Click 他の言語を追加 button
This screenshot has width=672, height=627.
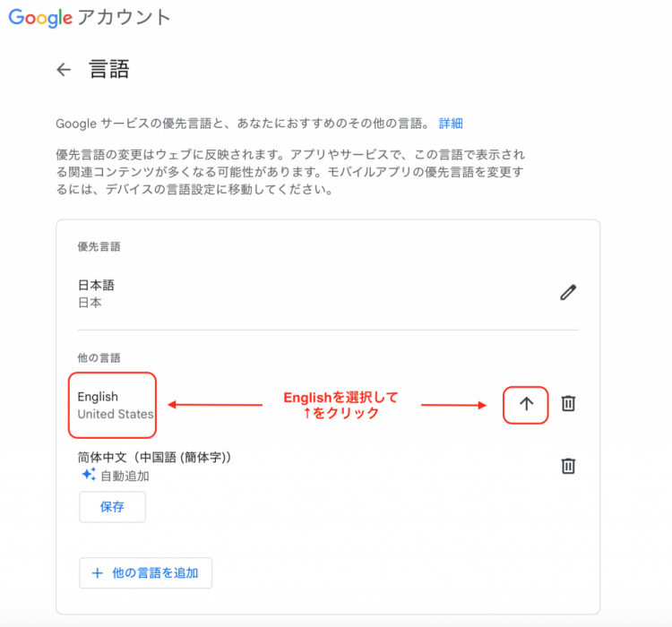coord(146,572)
